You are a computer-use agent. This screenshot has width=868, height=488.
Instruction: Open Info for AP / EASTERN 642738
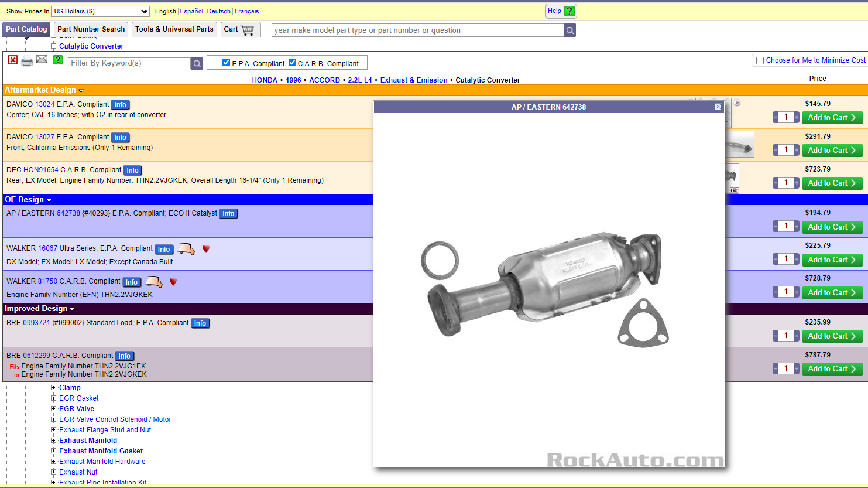228,214
